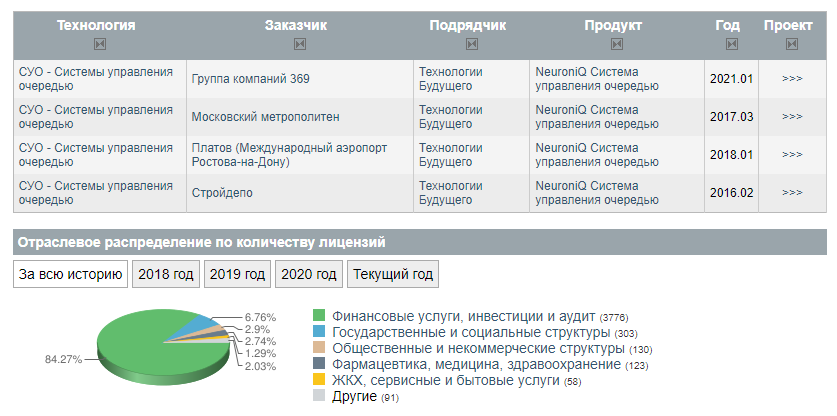This screenshot has width=837, height=416.
Task: Click year cell 2021.01
Action: click(x=731, y=79)
